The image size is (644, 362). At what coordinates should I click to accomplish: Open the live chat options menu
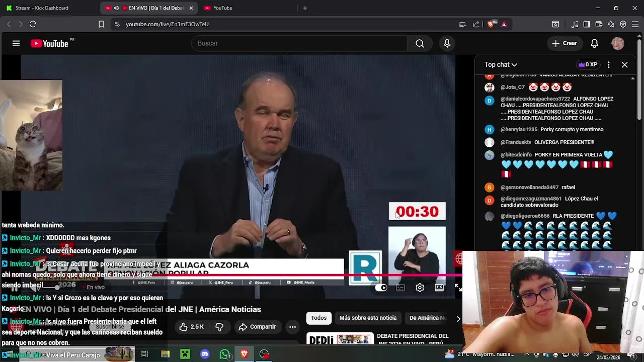(x=608, y=64)
